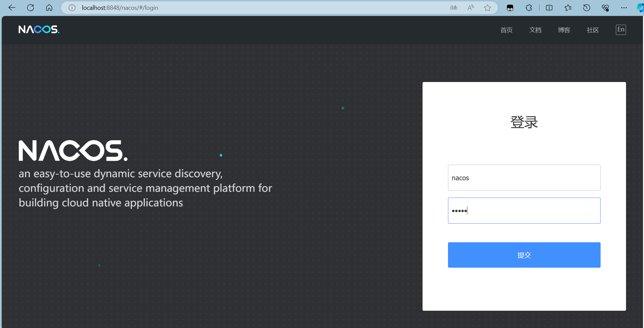Image resolution: width=644 pixels, height=328 pixels.
Task: View site information icon in address bar
Action: pyautogui.click(x=72, y=8)
